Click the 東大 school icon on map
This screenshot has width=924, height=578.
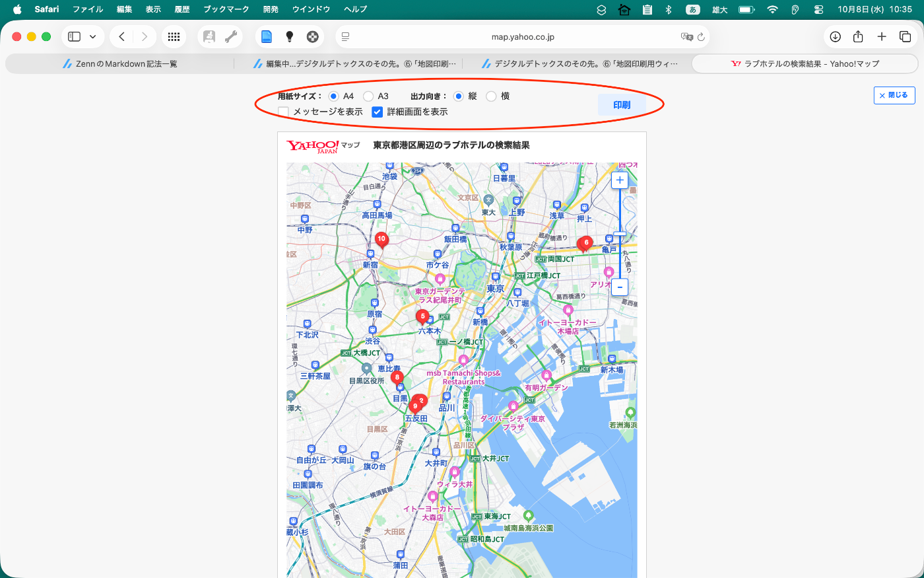pyautogui.click(x=488, y=199)
